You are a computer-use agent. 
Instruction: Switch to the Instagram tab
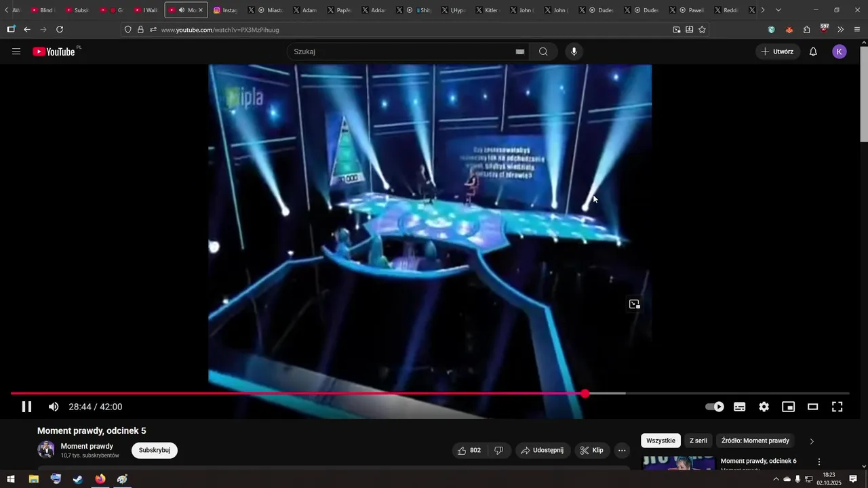point(226,10)
